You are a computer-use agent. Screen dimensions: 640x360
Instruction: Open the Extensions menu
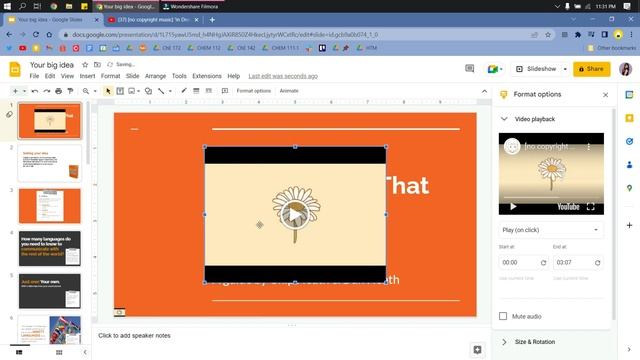(x=207, y=76)
